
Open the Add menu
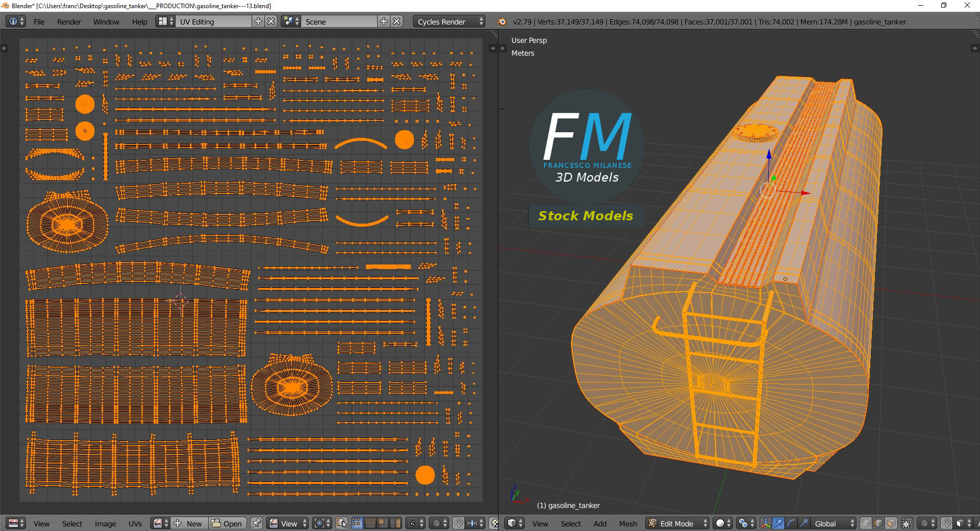[x=600, y=524]
